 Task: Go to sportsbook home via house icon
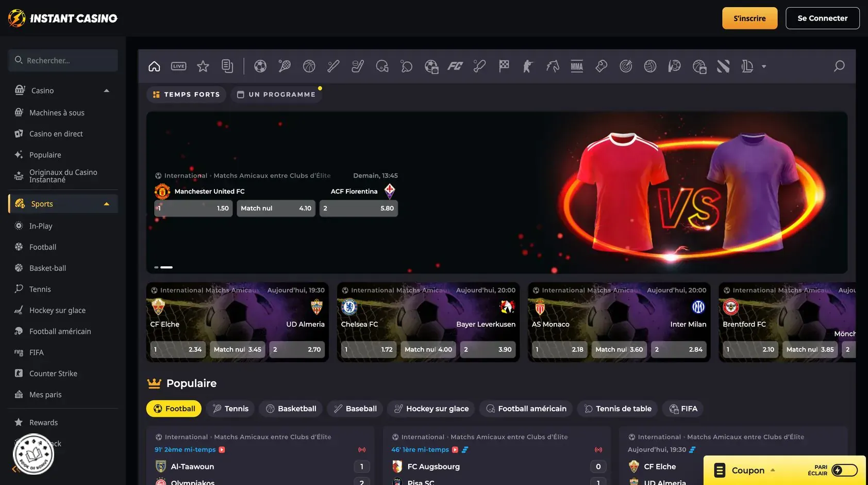(154, 66)
